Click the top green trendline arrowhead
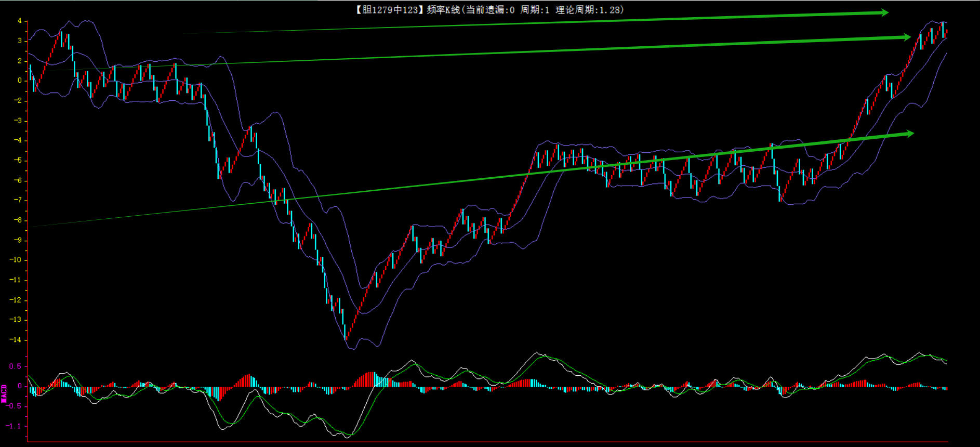 pyautogui.click(x=884, y=12)
